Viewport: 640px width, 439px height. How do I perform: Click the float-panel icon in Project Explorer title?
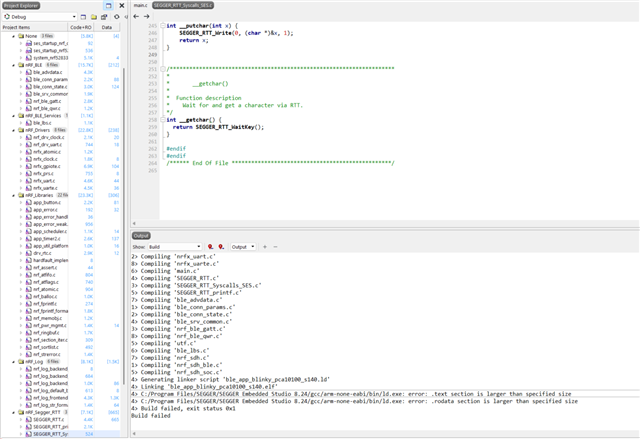pyautogui.click(x=109, y=6)
